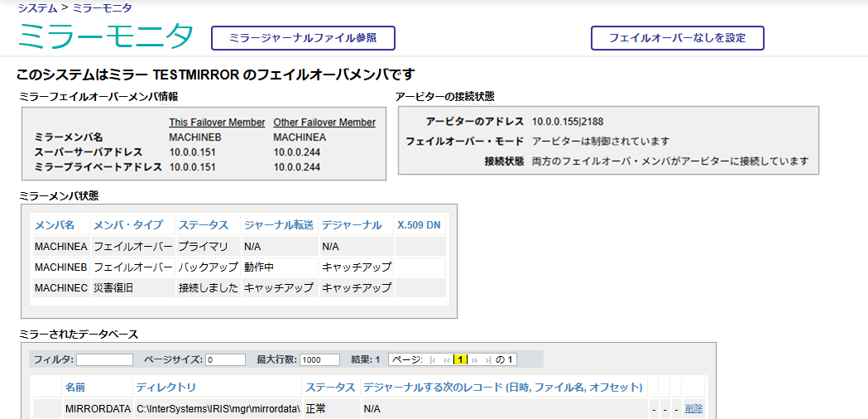Click メンバ名 column header in member status
This screenshot has width=868, height=419.
pos(55,225)
